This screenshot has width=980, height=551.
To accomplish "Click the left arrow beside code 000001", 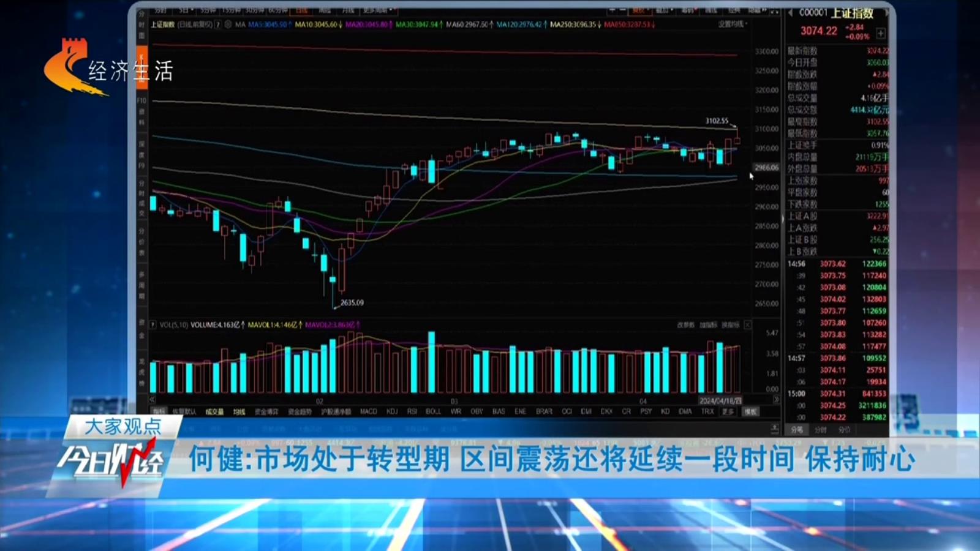I will (791, 13).
